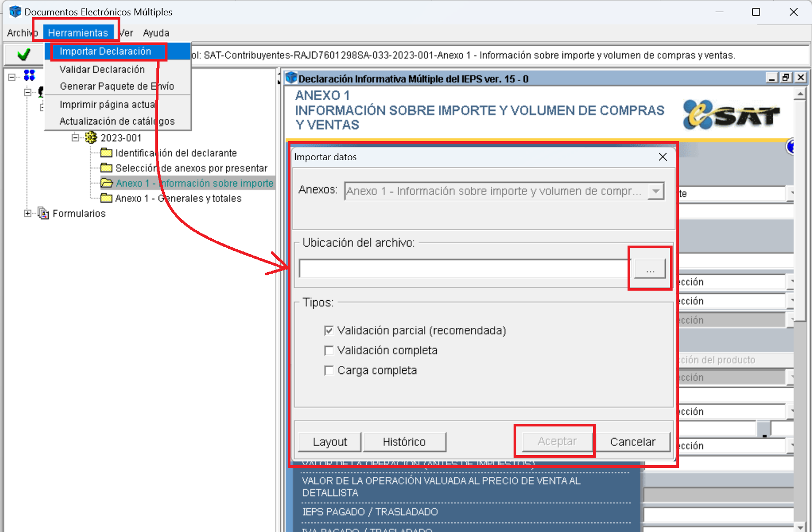Click the Histórico button
Screen dimensions: 812x532
(404, 442)
